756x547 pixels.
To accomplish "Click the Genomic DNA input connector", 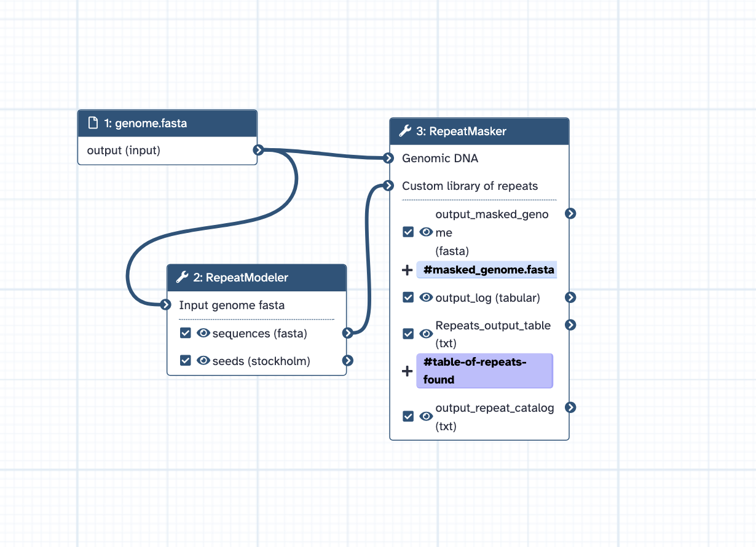I will tap(388, 158).
